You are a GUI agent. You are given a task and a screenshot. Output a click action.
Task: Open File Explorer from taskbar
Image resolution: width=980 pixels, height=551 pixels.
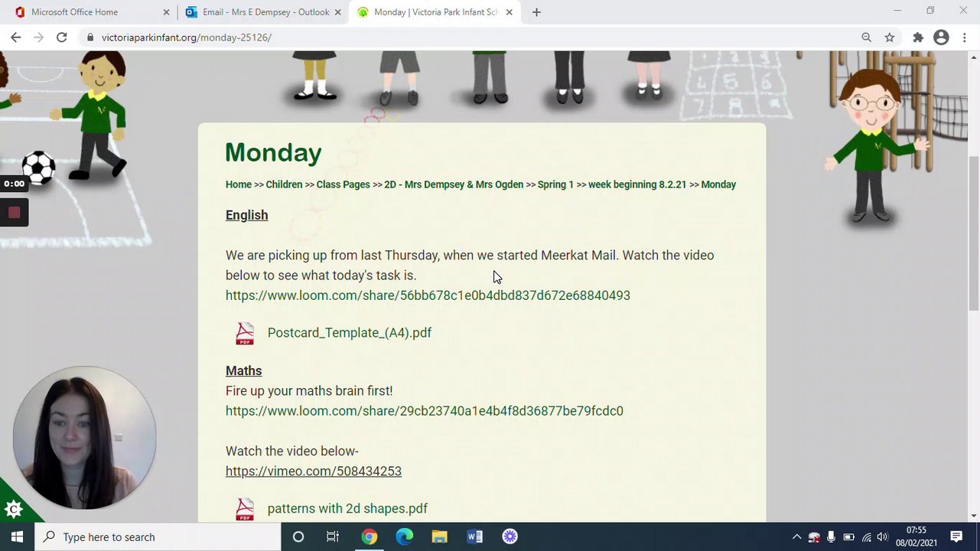439,537
